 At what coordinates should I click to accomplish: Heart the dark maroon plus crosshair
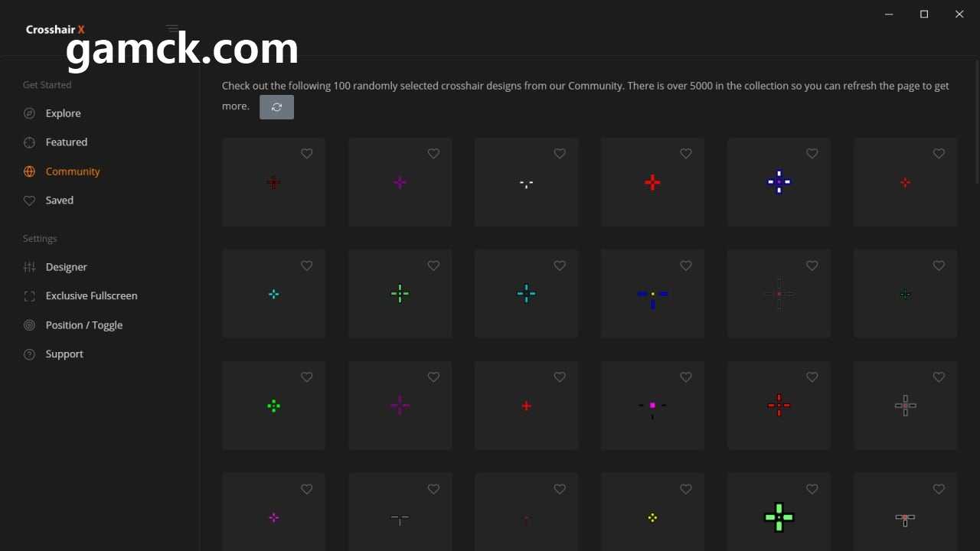pos(307,154)
